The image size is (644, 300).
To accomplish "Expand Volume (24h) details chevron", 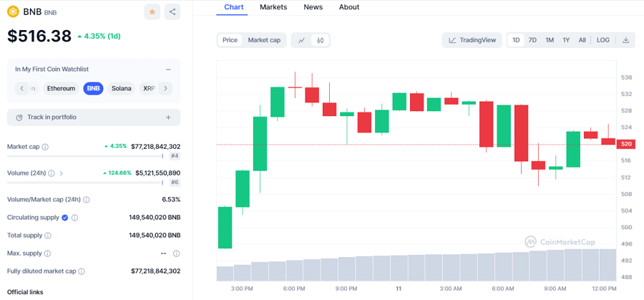I will pos(61,173).
